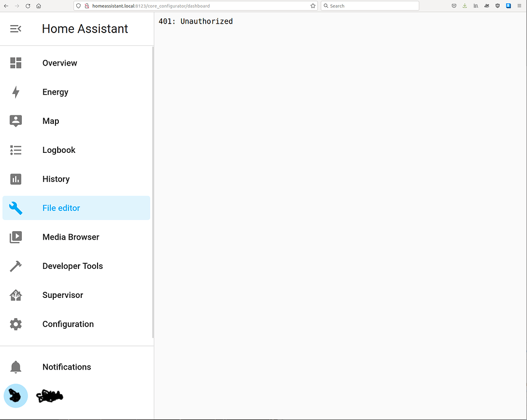Select the Energy lightning bolt icon

(15, 92)
